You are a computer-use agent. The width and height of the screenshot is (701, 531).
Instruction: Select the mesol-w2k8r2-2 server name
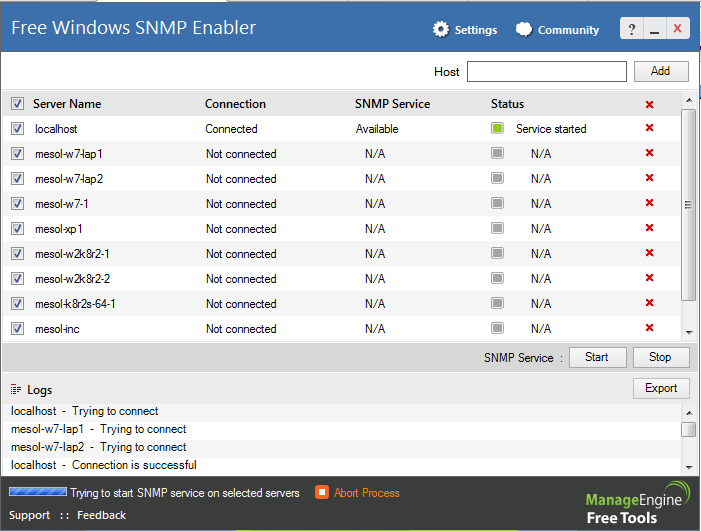click(72, 279)
